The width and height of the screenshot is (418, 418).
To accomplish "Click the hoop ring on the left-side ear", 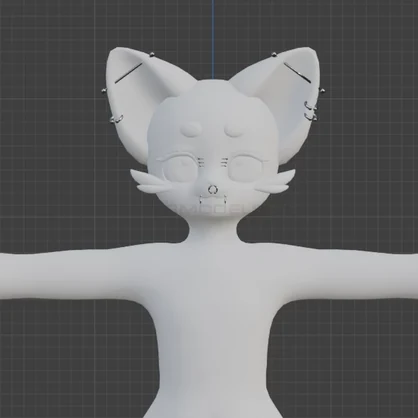I will tap(116, 119).
